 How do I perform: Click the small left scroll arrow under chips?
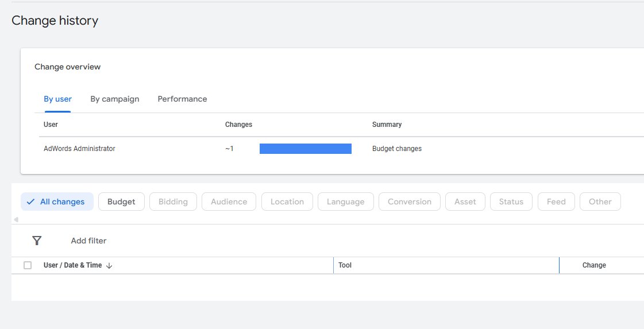coord(16,220)
